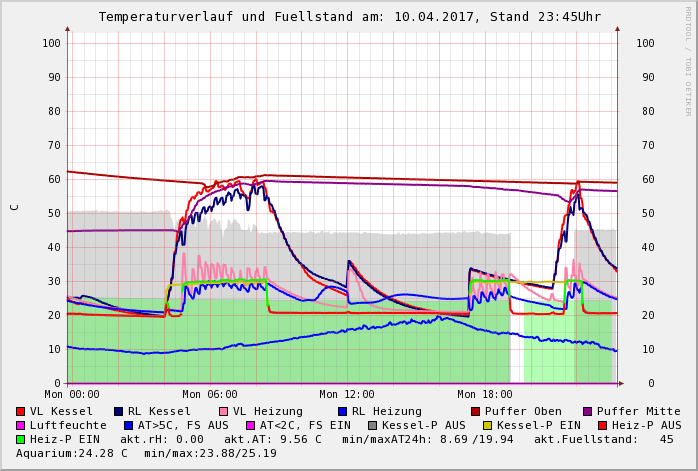Viewport: 698px width, 471px height.
Task: Click the dark red Puffer Oben swatch
Action: coord(475,412)
